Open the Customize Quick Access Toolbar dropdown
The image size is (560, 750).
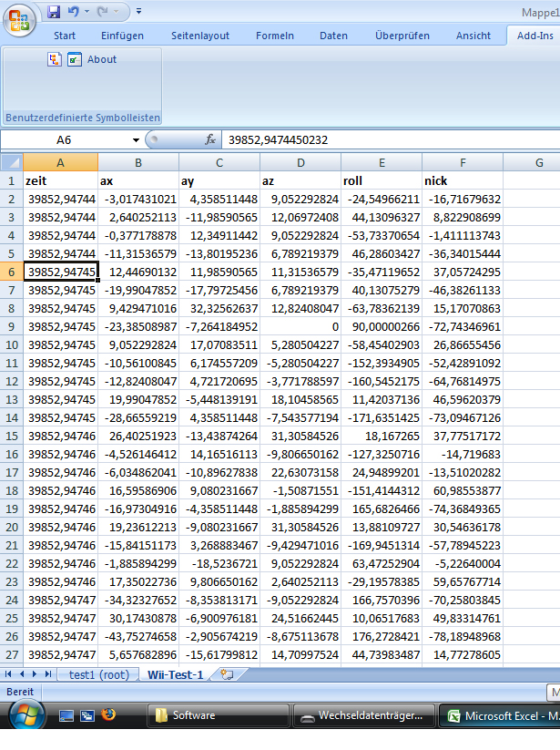138,12
